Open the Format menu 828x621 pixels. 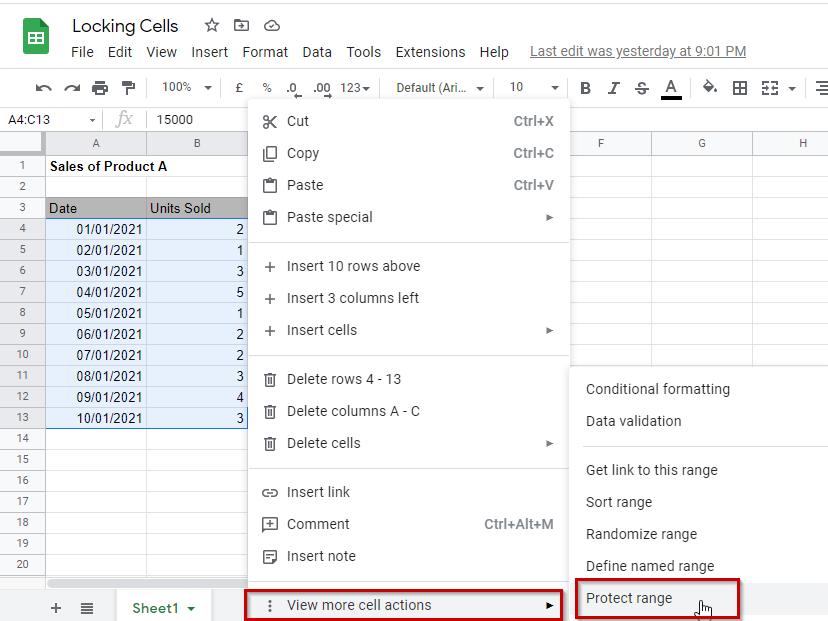pyautogui.click(x=265, y=52)
